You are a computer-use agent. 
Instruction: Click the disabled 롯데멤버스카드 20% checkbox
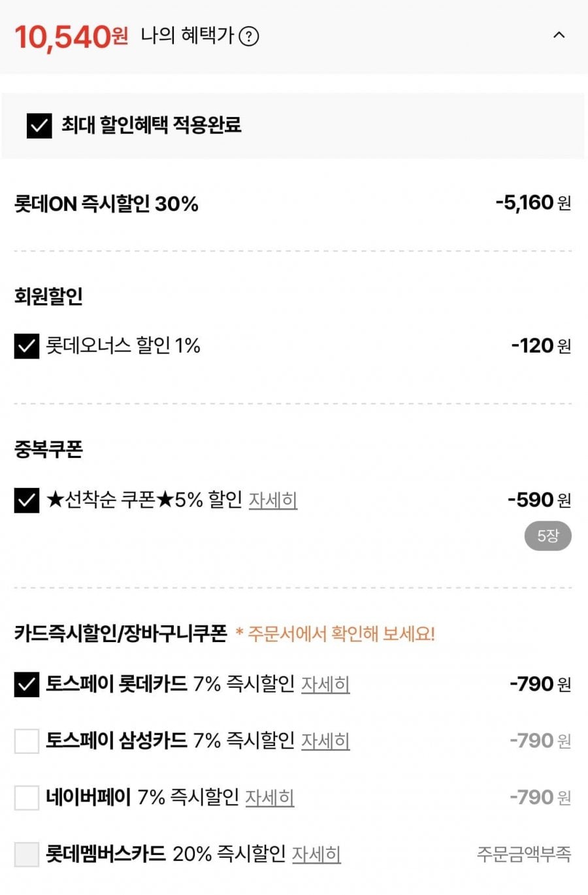(x=27, y=854)
